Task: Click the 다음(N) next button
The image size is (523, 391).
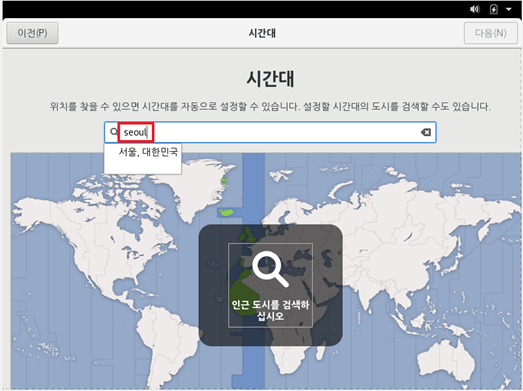Action: coord(490,33)
